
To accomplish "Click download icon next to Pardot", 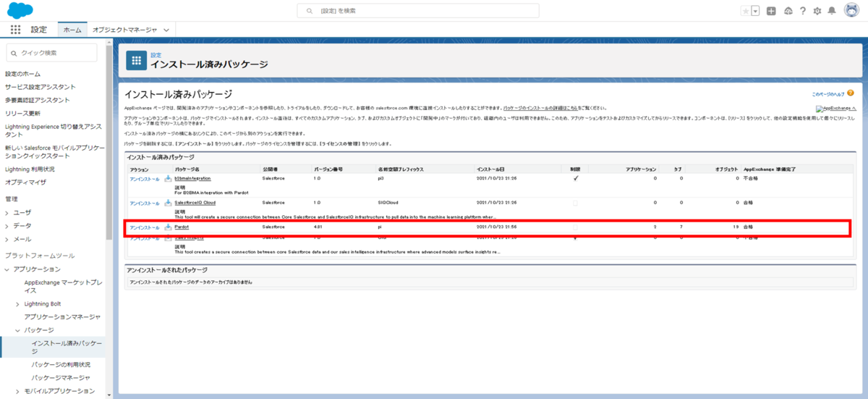I will pyautogui.click(x=168, y=227).
